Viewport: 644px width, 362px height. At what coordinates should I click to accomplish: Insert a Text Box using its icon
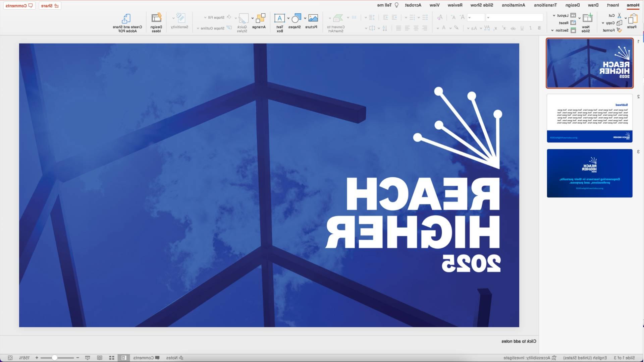click(x=279, y=18)
